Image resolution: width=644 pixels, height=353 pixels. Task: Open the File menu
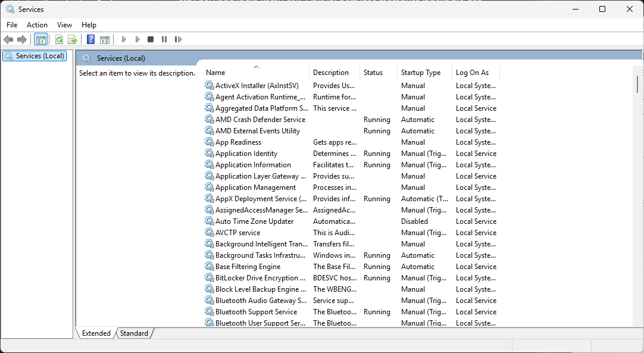(12, 25)
